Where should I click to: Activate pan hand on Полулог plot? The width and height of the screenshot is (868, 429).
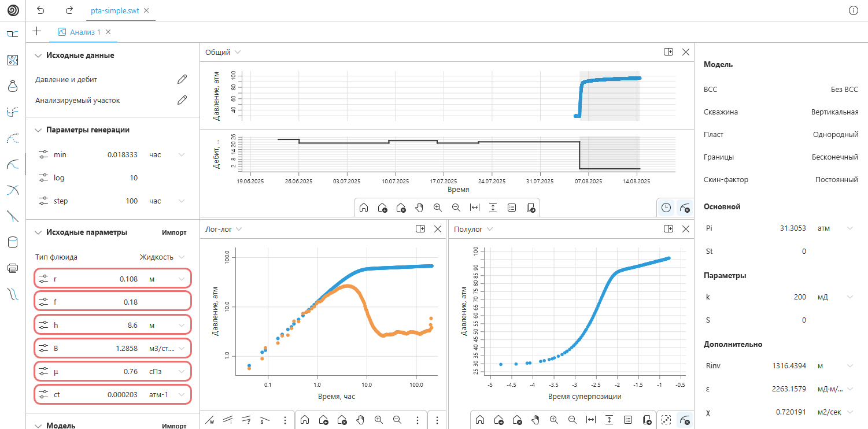pos(535,420)
